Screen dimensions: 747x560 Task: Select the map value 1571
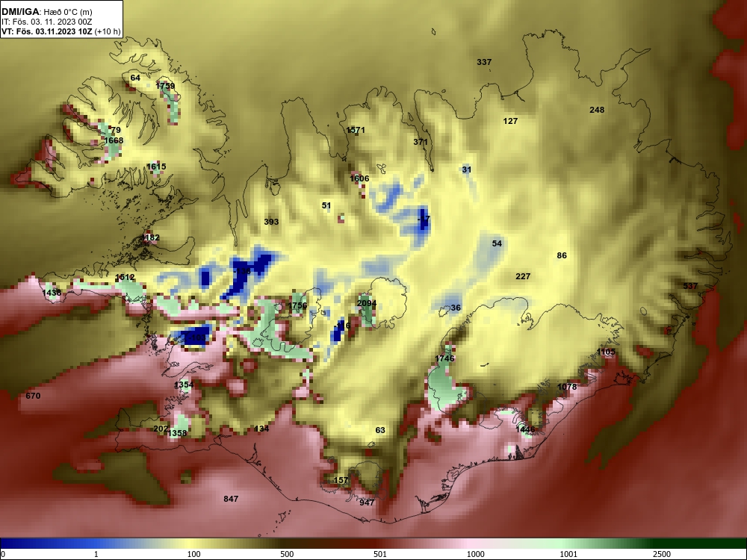pos(356,130)
